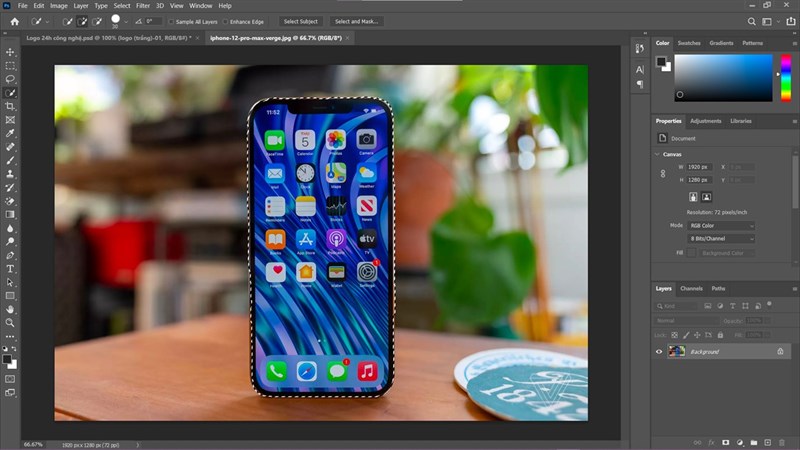Open the Layers panel options menu

pyautogui.click(x=794, y=289)
